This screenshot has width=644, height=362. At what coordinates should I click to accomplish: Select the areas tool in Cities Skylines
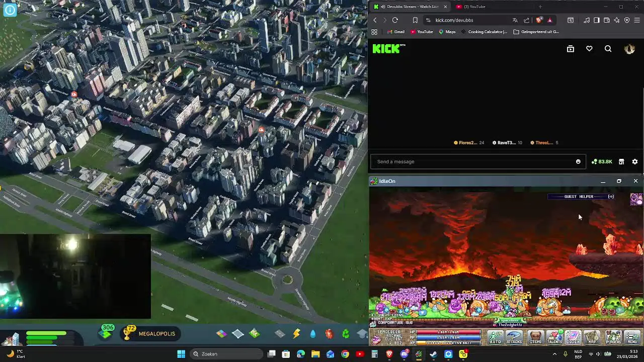(x=238, y=334)
